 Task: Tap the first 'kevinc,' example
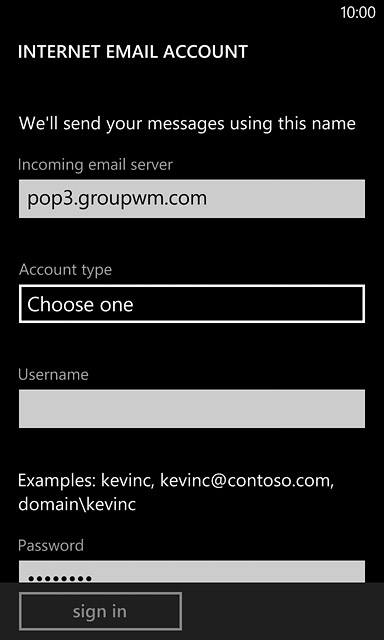[128, 481]
